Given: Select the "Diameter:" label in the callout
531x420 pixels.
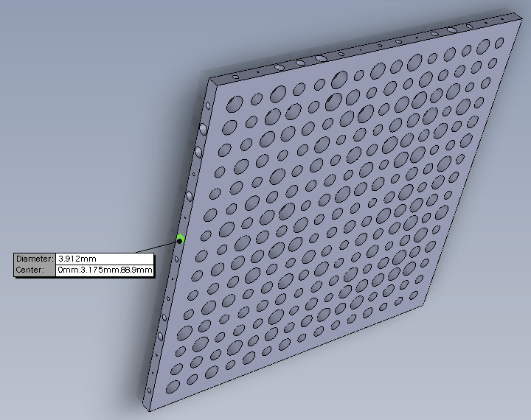Looking at the screenshot, I should click(35, 259).
